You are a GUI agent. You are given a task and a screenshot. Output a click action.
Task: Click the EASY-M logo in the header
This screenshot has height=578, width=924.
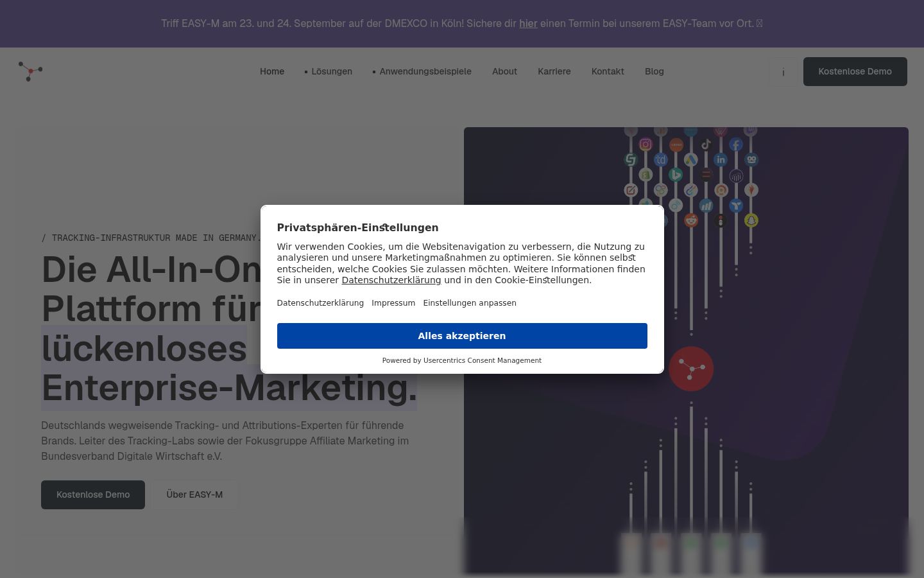pos(31,71)
